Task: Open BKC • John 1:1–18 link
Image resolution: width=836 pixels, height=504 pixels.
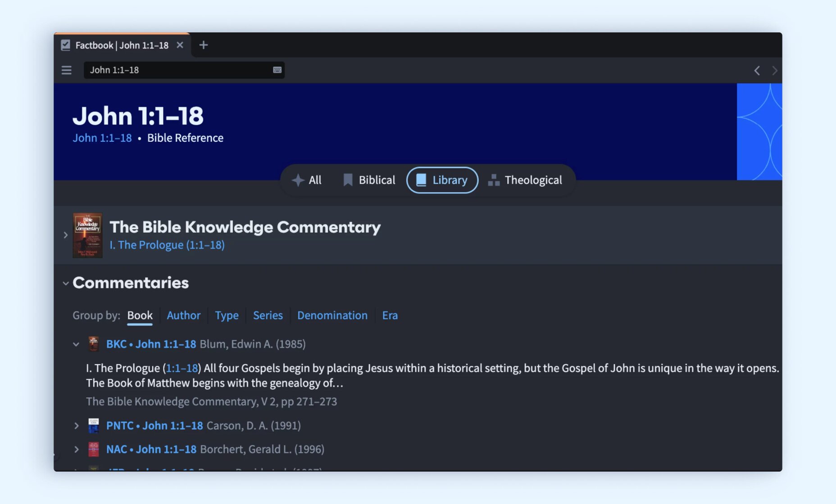Action: 151,344
